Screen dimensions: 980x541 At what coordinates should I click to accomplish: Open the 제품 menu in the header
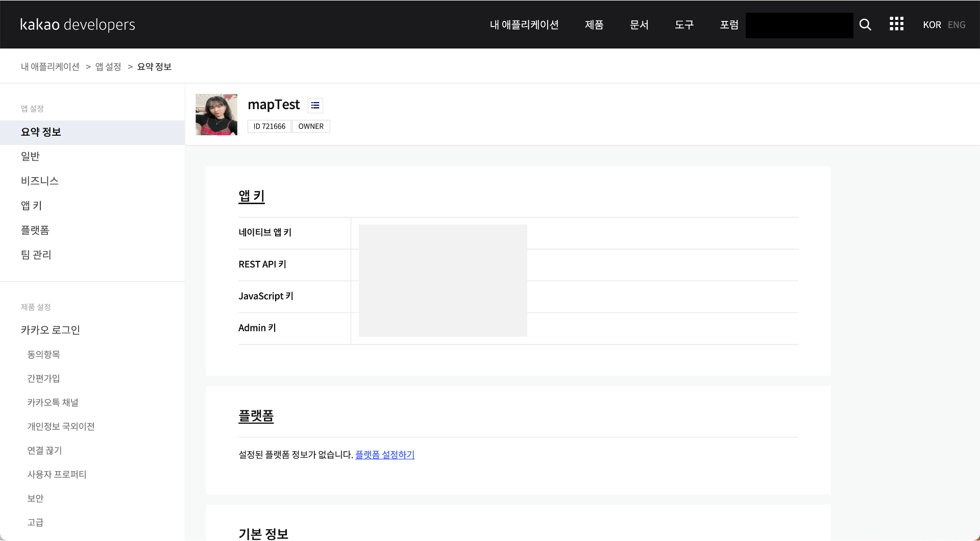tap(594, 24)
